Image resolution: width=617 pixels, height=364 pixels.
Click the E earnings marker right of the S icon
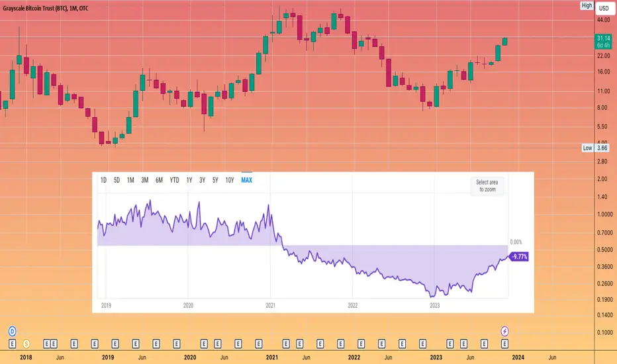(x=46, y=344)
